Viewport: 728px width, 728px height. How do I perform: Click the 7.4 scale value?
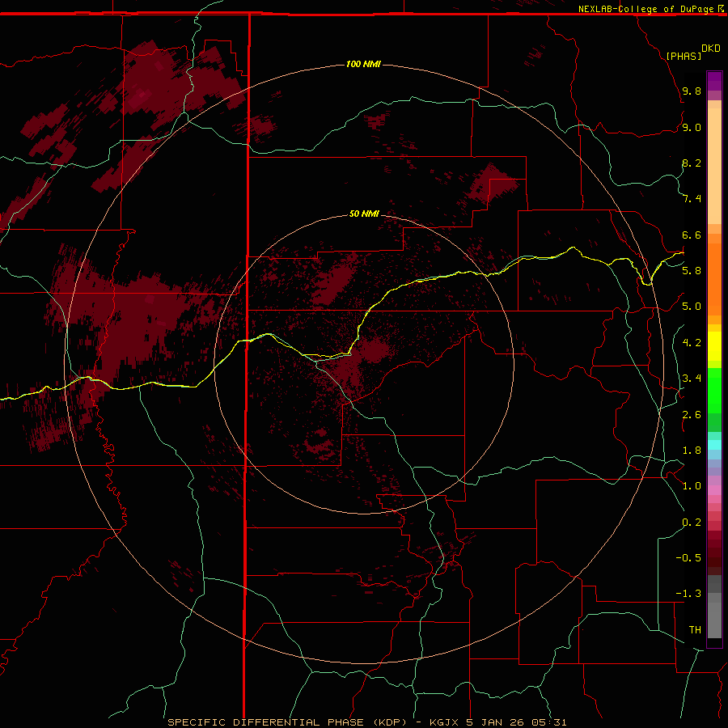click(x=692, y=199)
